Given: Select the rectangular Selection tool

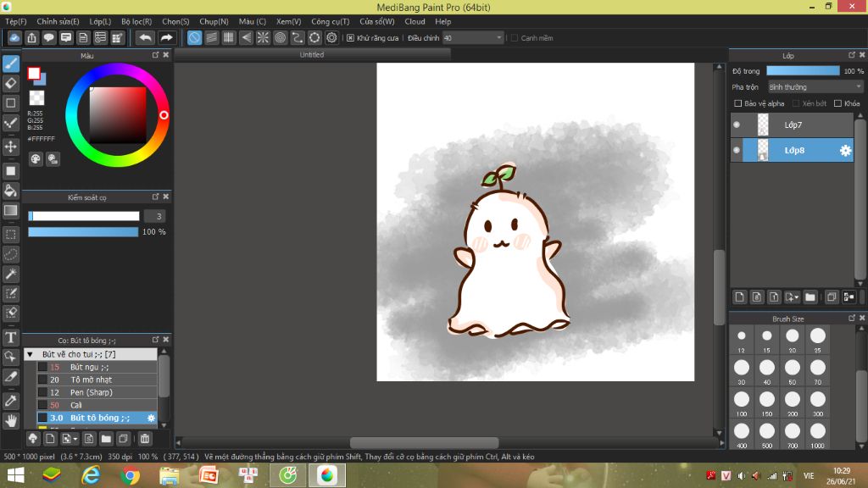Looking at the screenshot, I should tap(10, 235).
